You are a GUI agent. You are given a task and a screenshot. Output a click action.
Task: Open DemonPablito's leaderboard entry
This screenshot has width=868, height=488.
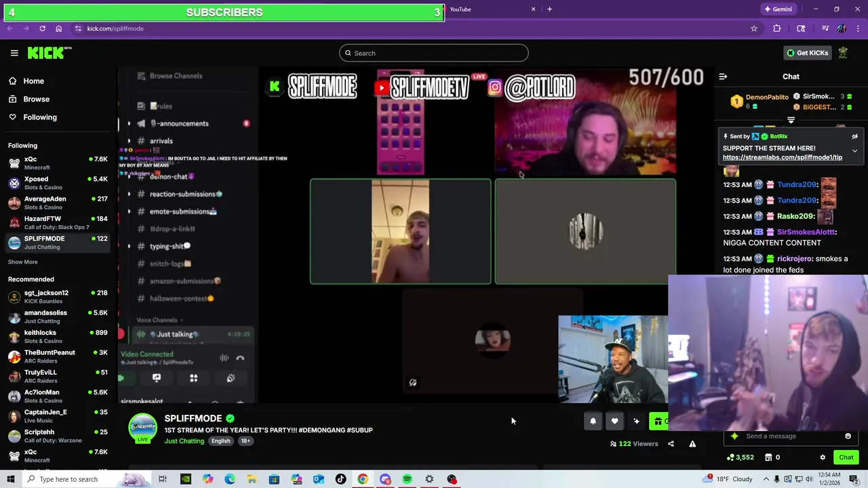759,102
